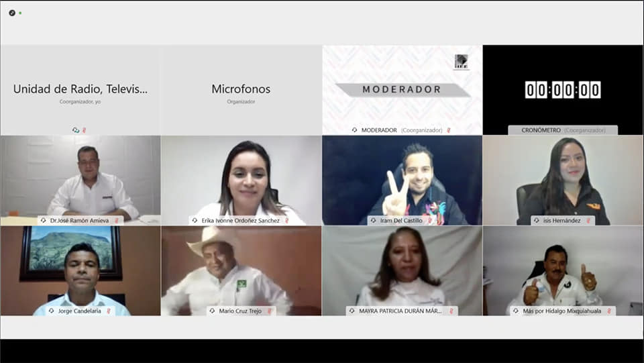Select Mayra Patricia Durán video tile

point(402,270)
